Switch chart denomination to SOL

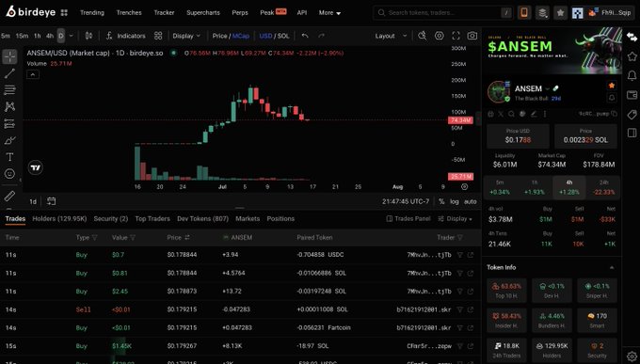coord(283,36)
